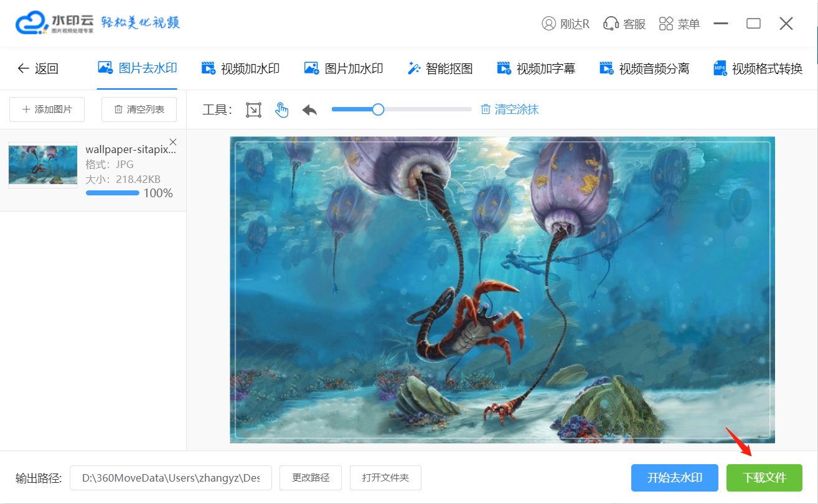This screenshot has height=504, width=818.
Task: Click the back arrow next to 返回
Action: pos(23,68)
